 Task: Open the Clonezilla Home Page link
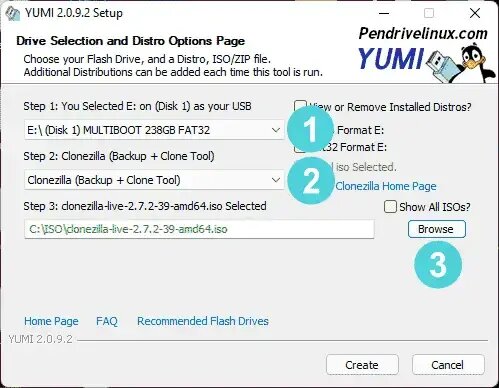(386, 186)
